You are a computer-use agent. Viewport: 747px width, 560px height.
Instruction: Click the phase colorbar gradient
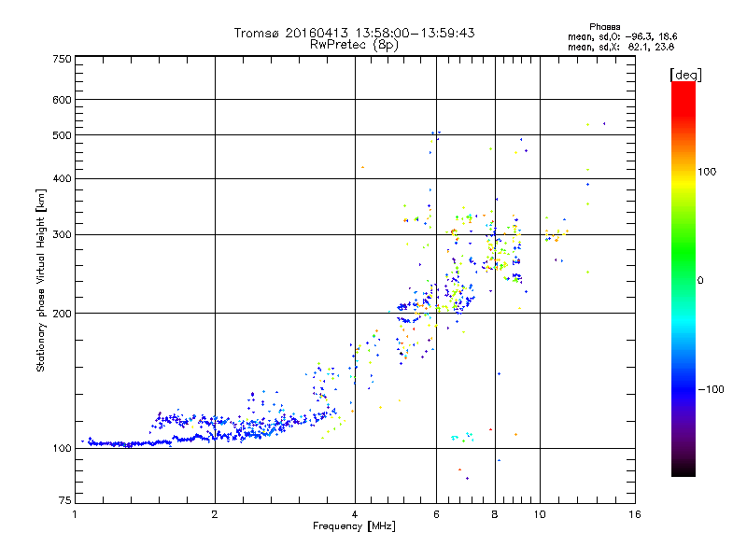(x=684, y=278)
